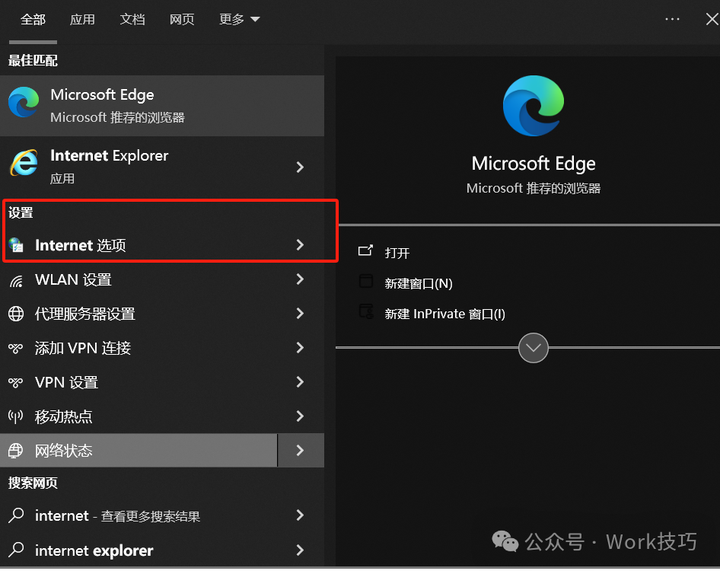Switch to the 网页 tab
Screen dimensions: 720x571
(182, 19)
